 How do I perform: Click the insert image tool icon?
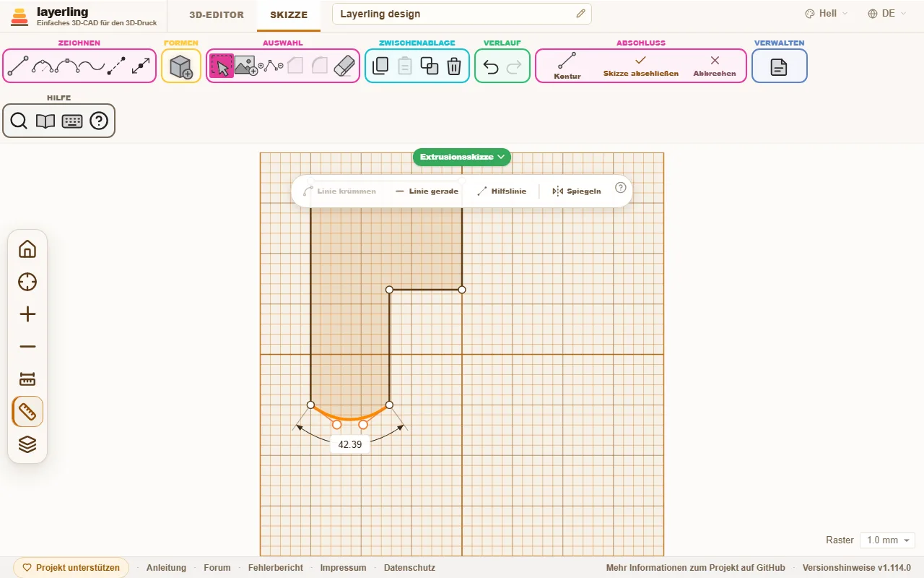[x=246, y=66]
